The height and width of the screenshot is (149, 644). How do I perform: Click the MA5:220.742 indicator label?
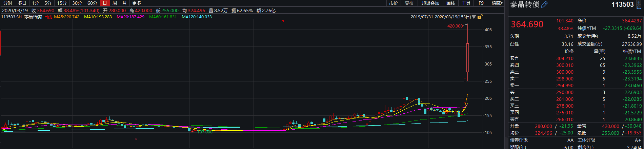click(67, 17)
